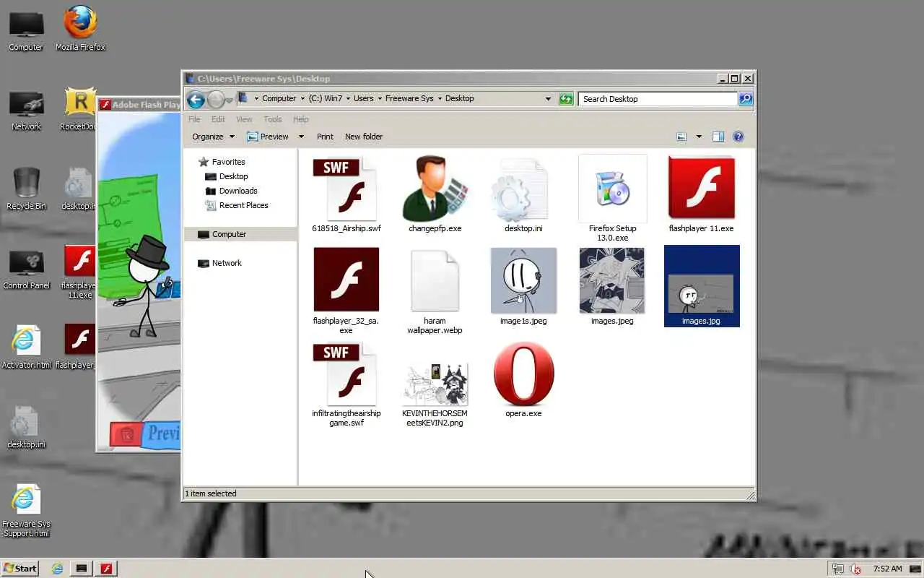Open the change view options dropdown arrow

699,137
